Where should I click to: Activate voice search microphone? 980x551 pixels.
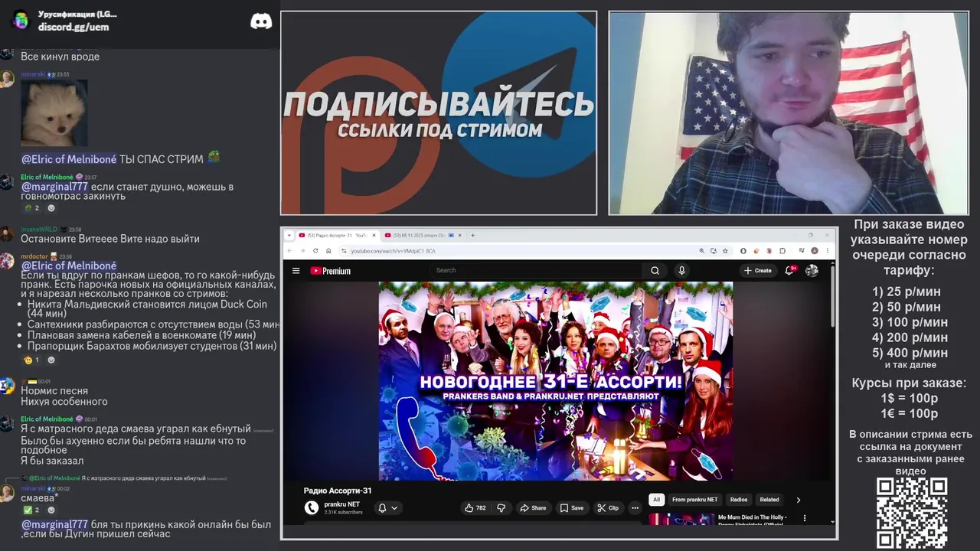[x=681, y=270]
